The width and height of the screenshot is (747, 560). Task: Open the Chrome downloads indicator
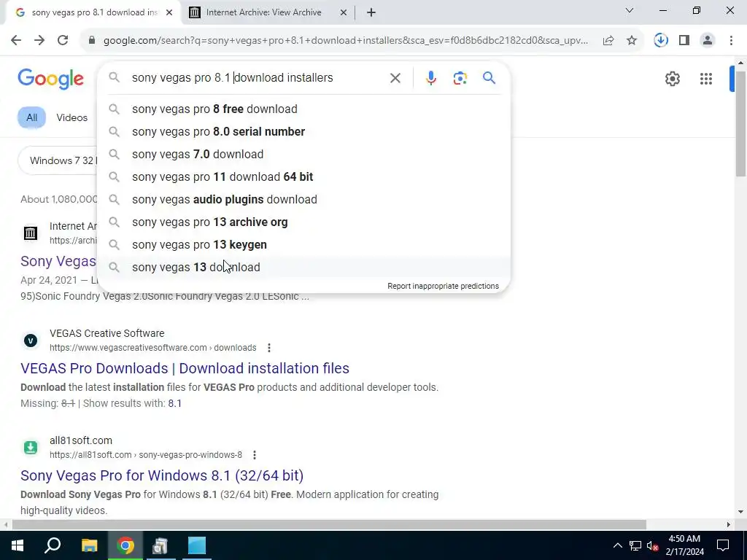(661, 41)
